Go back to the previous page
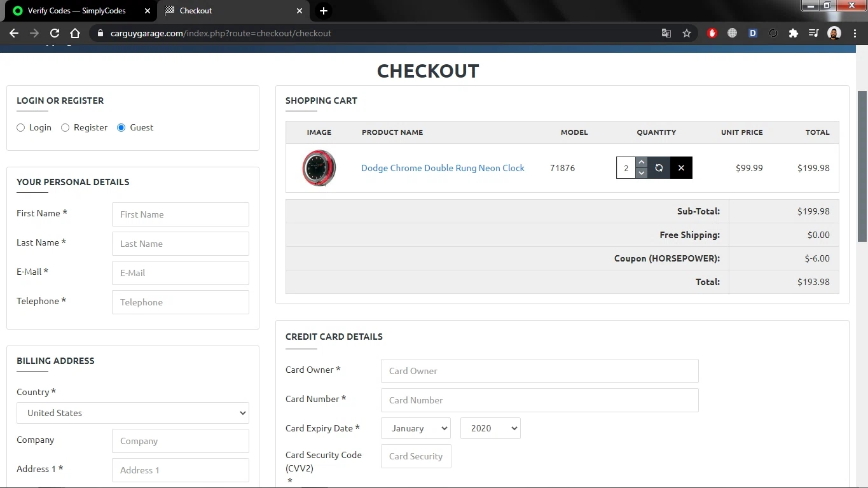Screen dimensions: 868x488 [14, 33]
